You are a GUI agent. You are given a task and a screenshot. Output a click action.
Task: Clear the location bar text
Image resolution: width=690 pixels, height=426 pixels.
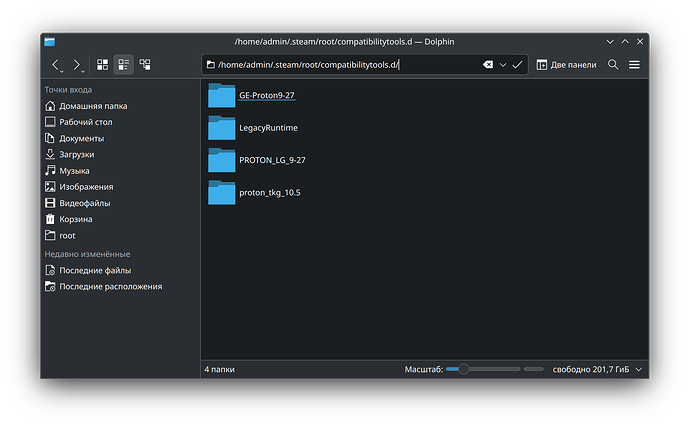click(488, 65)
